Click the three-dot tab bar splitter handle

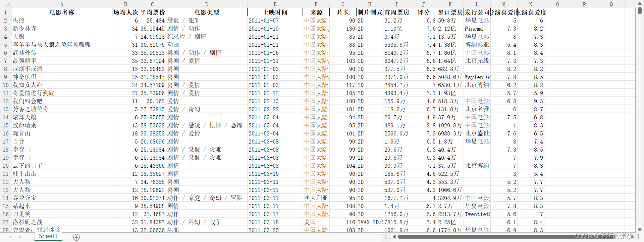tap(386, 237)
